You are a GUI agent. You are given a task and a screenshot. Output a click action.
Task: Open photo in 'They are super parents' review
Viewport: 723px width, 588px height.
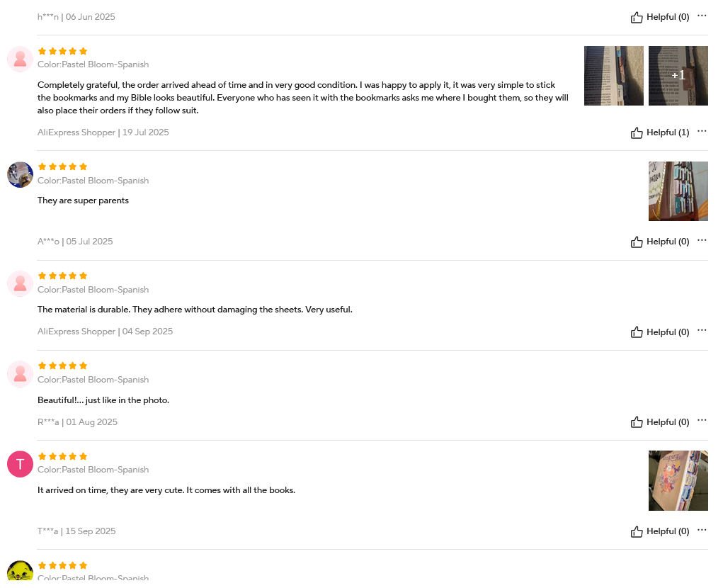(x=678, y=191)
